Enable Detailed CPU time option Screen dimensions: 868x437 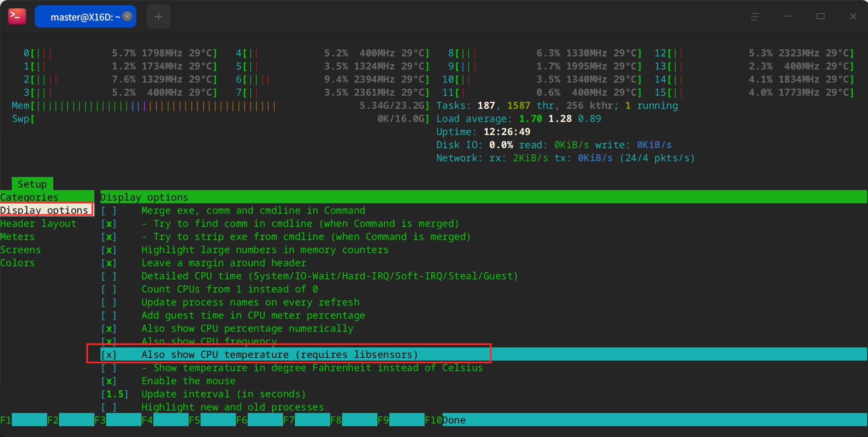pyautogui.click(x=109, y=276)
